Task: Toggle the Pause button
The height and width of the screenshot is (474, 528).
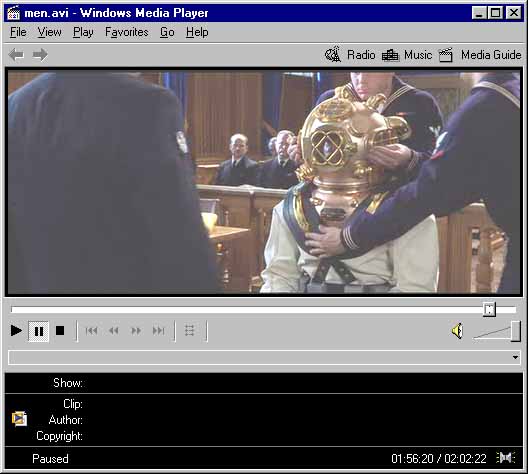Action: click(x=39, y=331)
